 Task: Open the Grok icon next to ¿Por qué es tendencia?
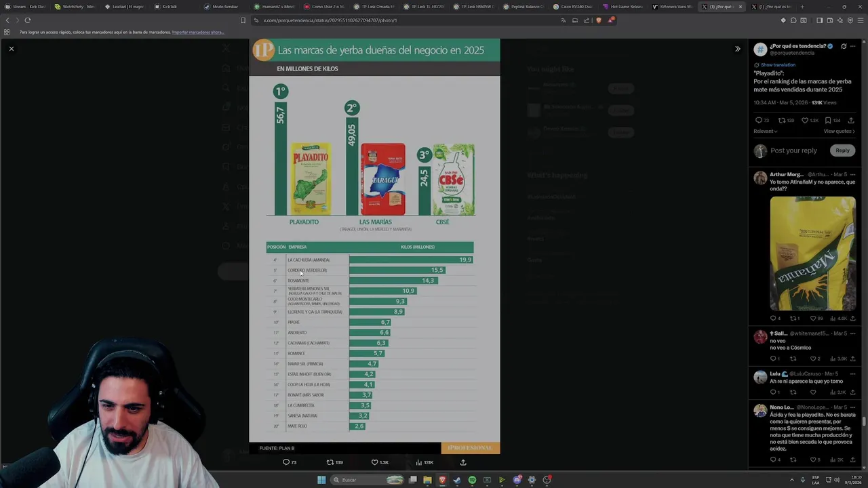(x=843, y=46)
